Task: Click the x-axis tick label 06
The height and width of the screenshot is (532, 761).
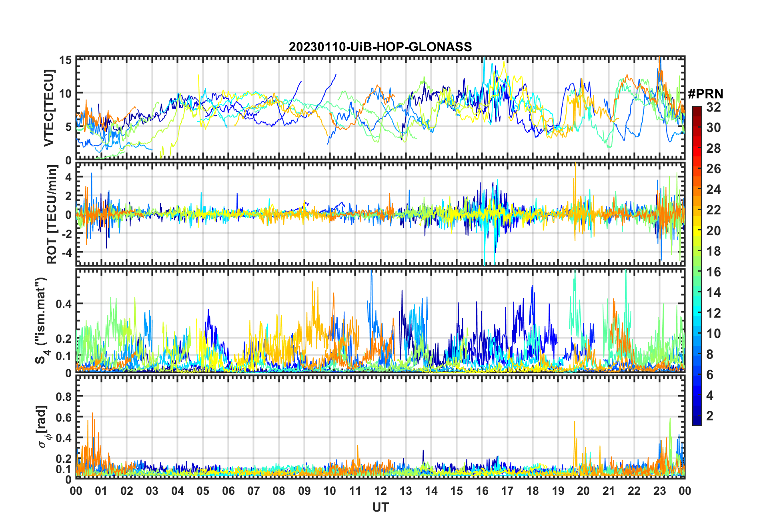Action: [228, 491]
